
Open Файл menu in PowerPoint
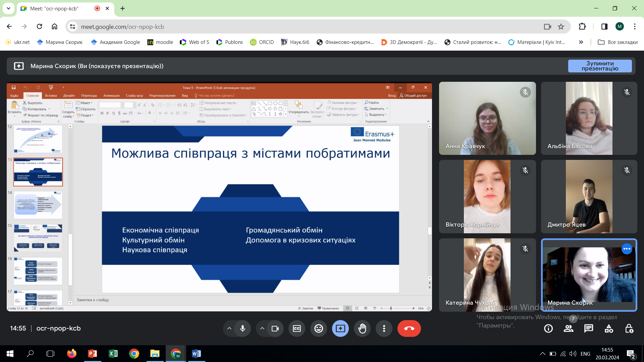click(x=14, y=96)
